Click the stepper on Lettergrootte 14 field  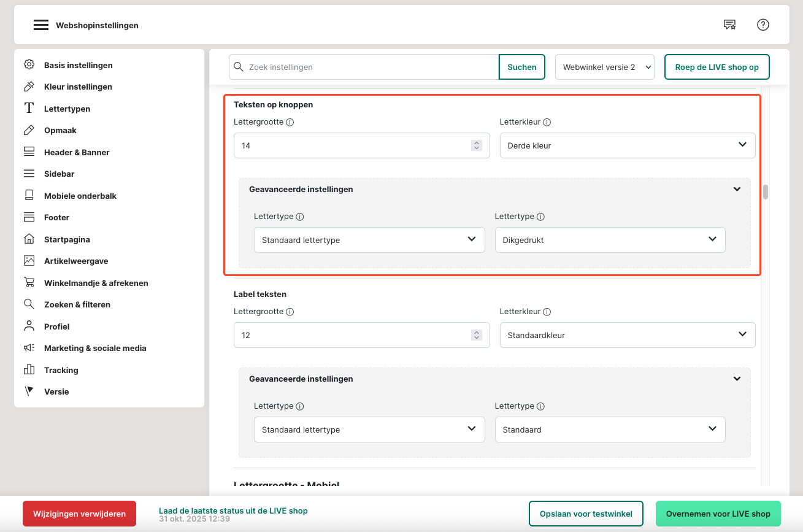click(x=476, y=145)
